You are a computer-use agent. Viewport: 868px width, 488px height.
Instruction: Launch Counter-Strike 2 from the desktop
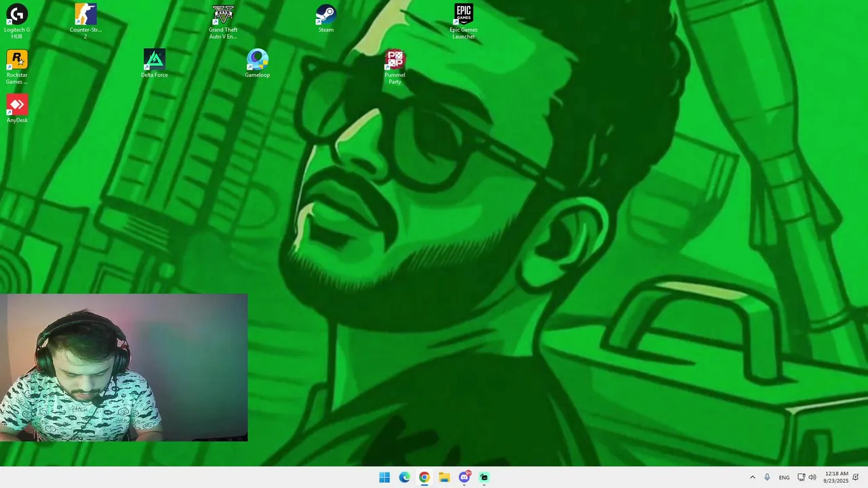tap(85, 22)
